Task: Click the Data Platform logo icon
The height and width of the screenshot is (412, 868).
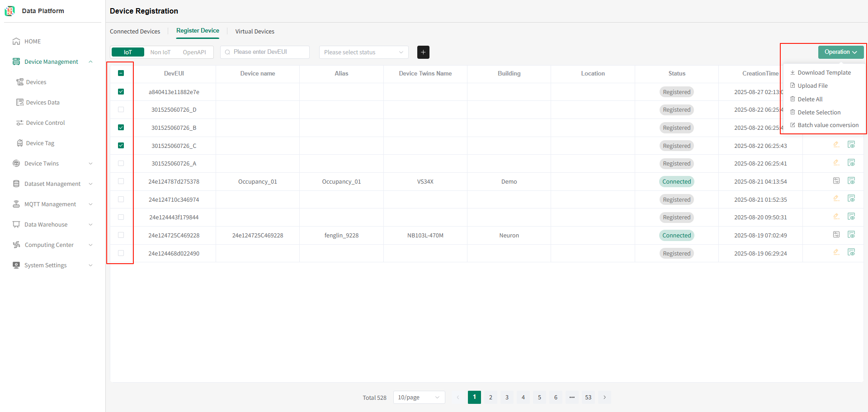Action: [10, 11]
